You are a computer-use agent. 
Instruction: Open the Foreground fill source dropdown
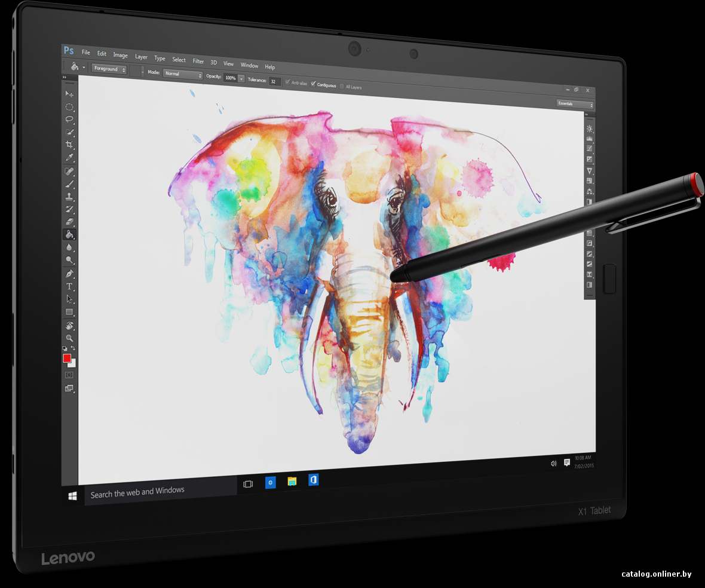(109, 69)
